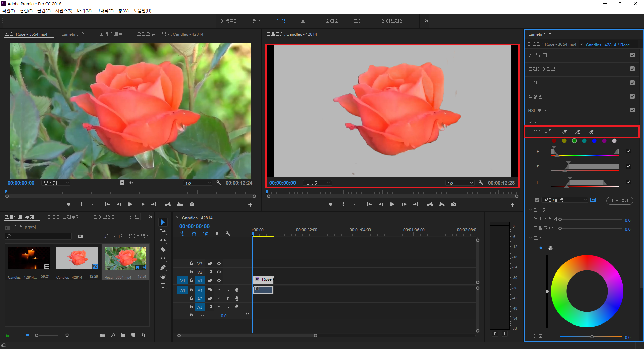Click the 다시 설정 reset button
Viewport: 644px width, 349px height.
pyautogui.click(x=620, y=200)
